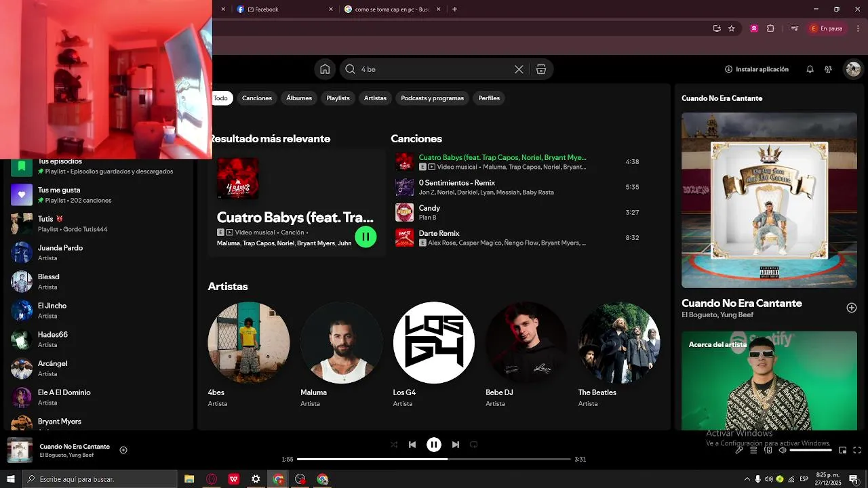Adjust the Spotify volume slider
Viewport: 868px width, 488px height.
[811, 450]
